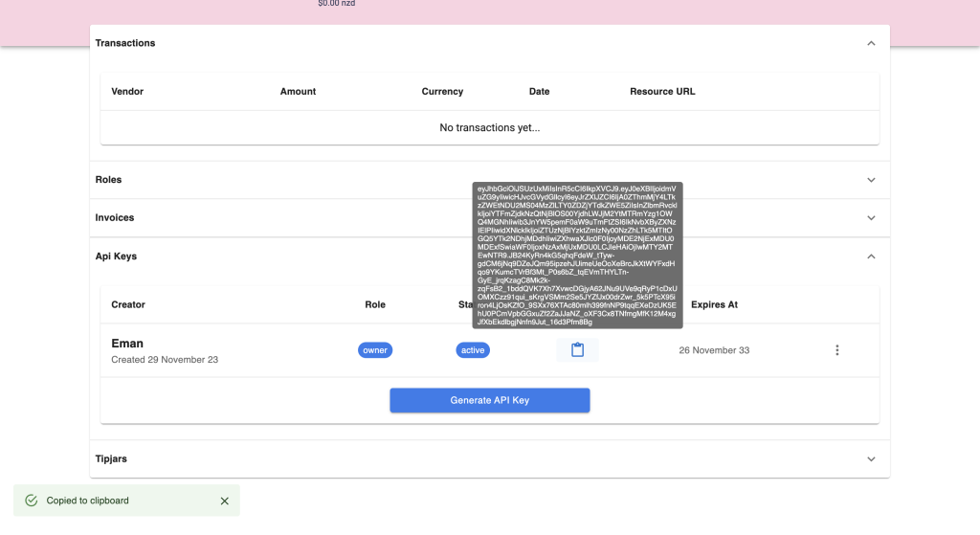Click the blue active status badge
The image size is (980, 535).
coord(473,350)
